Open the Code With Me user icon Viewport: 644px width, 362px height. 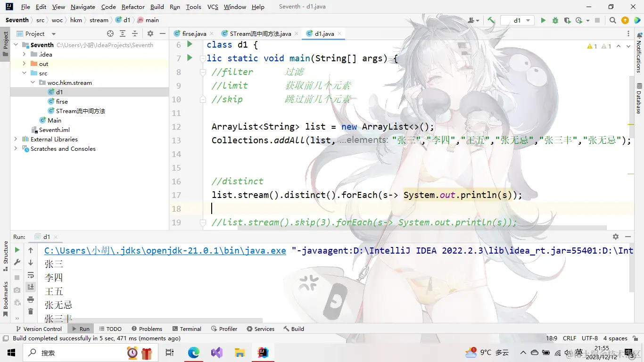pos(473,20)
